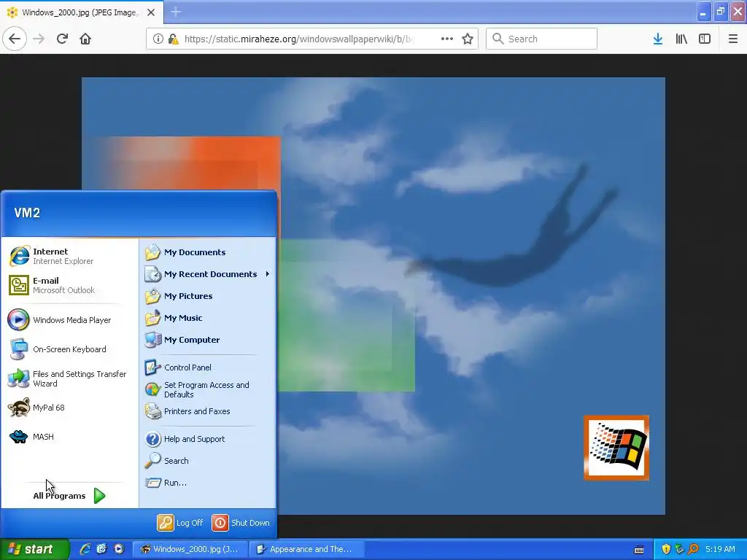Click the MyPal raccoon icon in the Start menu
The width and height of the screenshot is (747, 560).
[x=19, y=408]
